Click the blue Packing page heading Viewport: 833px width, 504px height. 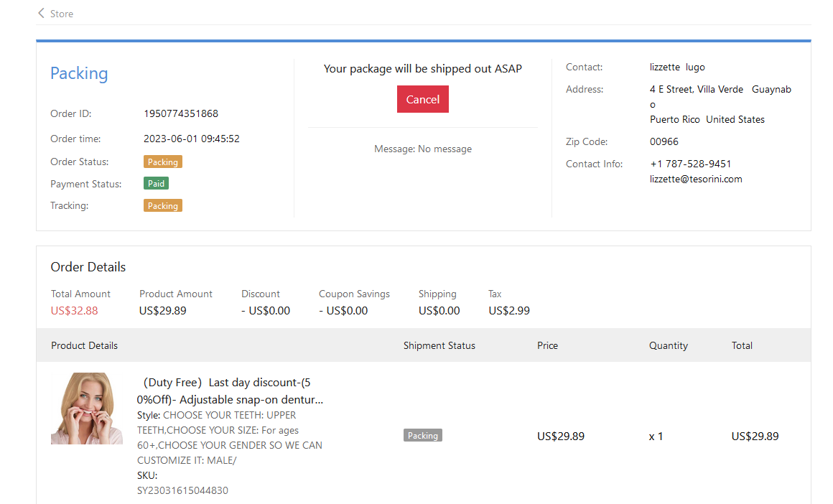[79, 73]
